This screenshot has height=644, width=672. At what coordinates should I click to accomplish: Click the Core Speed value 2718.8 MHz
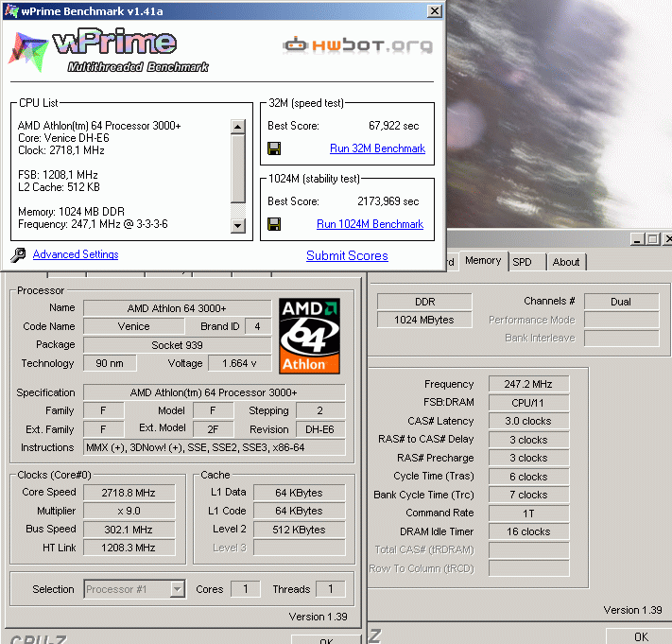pyautogui.click(x=129, y=493)
